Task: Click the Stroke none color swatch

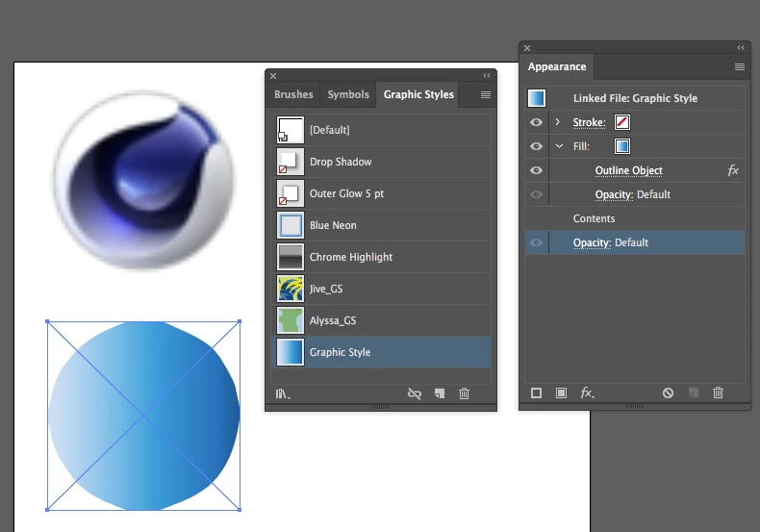Action: tap(622, 122)
